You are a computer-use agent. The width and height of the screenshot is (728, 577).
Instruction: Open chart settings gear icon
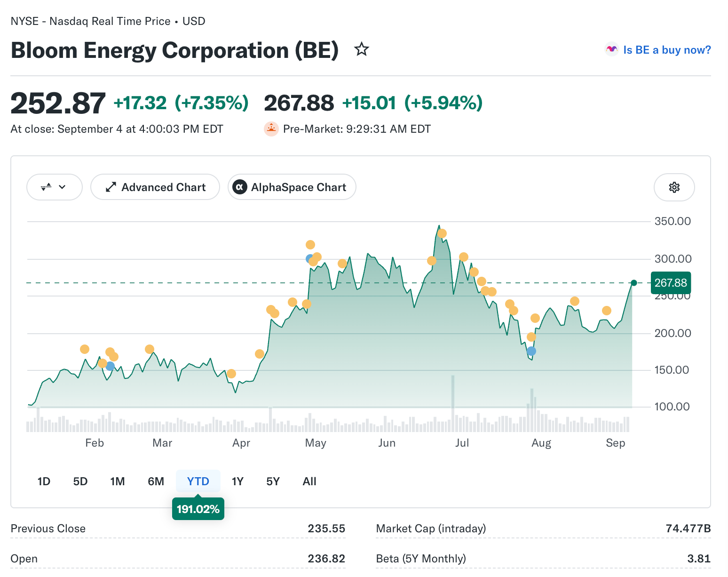(x=674, y=187)
